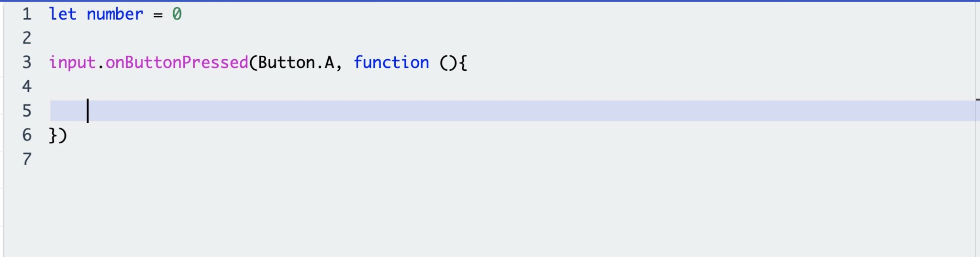Screen dimensions: 980x257
Task: Click the closing '})' on line 6
Action: 58,135
